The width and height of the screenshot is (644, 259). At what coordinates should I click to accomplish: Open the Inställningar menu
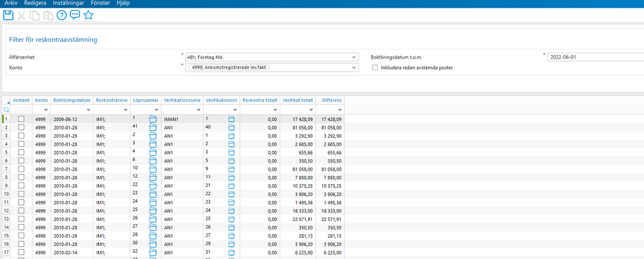click(x=67, y=3)
